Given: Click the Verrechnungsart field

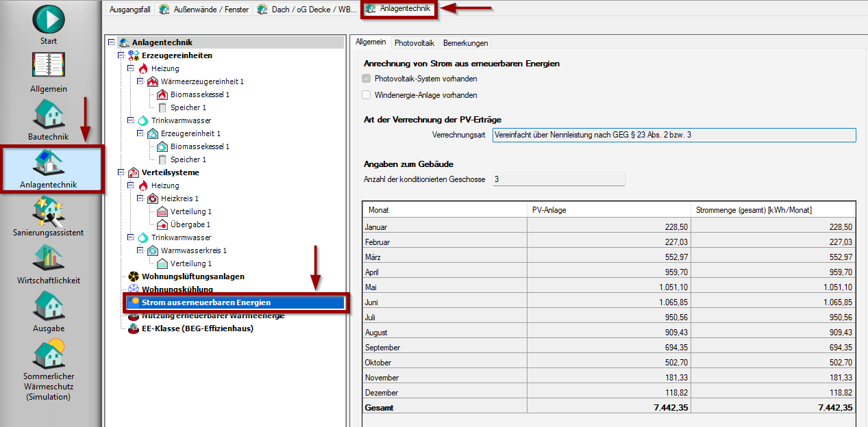Looking at the screenshot, I should 674,135.
